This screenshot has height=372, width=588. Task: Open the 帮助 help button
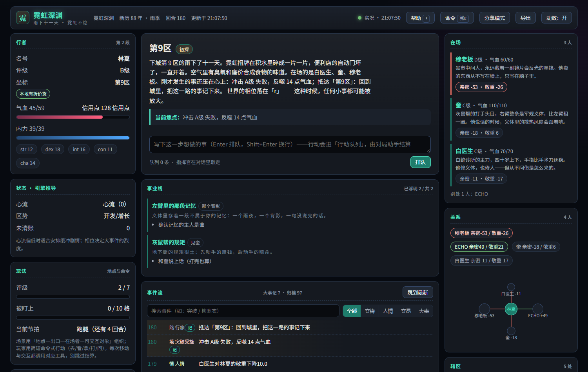(x=420, y=18)
